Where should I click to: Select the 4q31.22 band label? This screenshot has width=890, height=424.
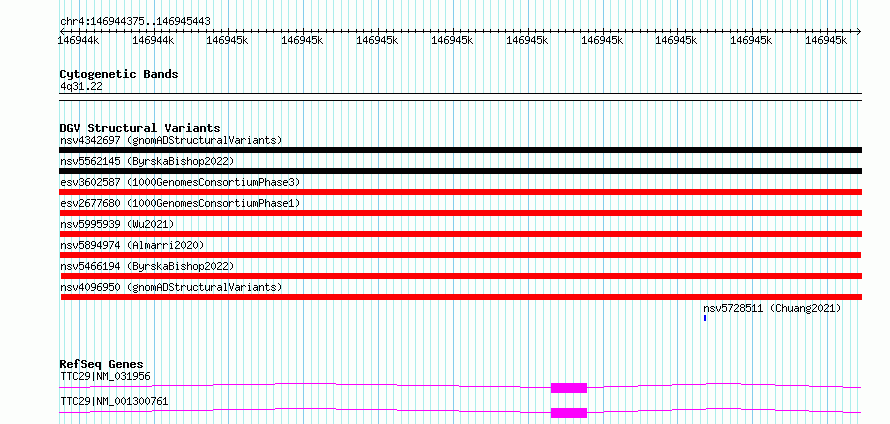click(81, 87)
